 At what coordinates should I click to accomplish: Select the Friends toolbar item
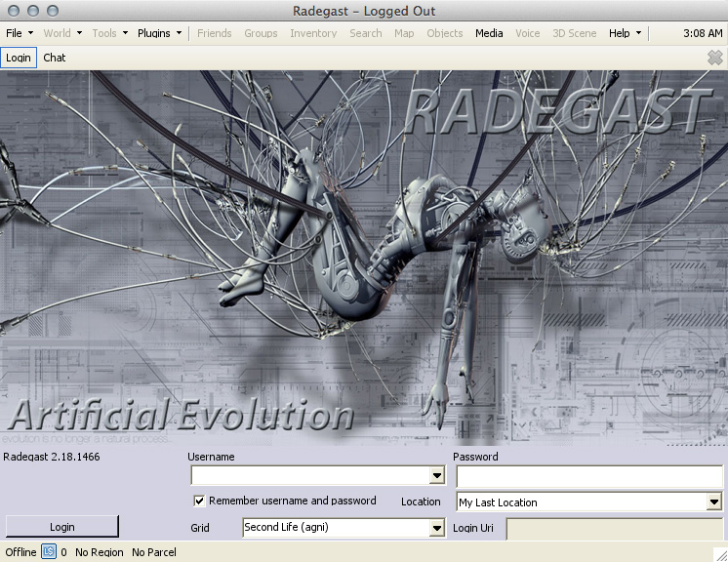(214, 33)
